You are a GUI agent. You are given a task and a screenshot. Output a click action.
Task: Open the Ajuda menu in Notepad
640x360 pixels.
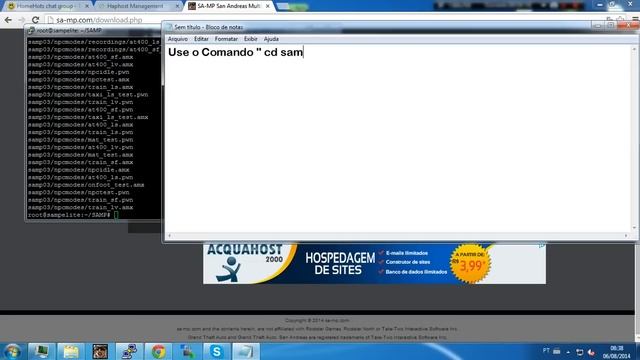(271, 39)
